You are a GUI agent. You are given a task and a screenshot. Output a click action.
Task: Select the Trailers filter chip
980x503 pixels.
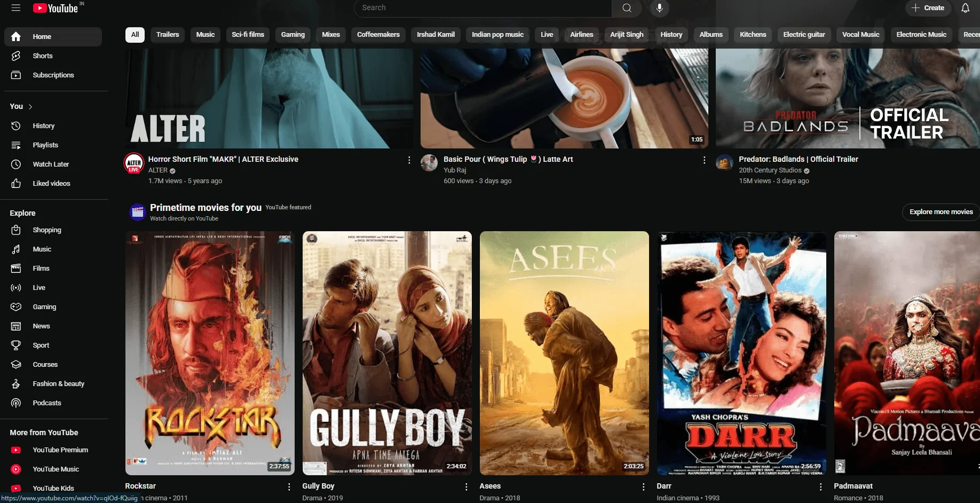tap(168, 35)
